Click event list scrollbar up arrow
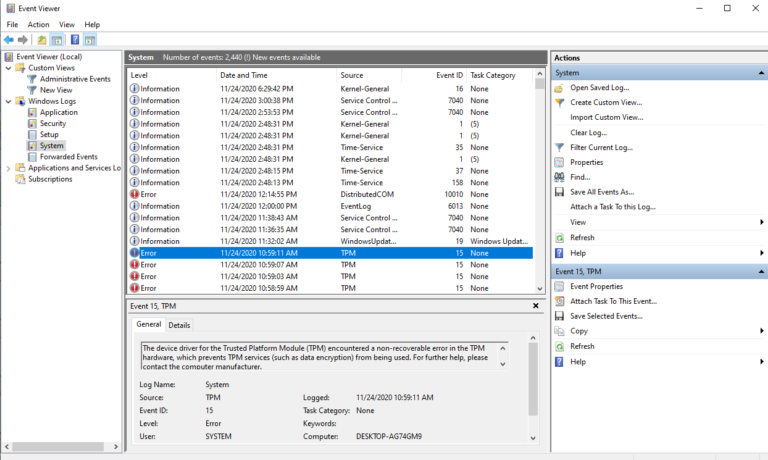This screenshot has height=460, width=768. pos(540,73)
